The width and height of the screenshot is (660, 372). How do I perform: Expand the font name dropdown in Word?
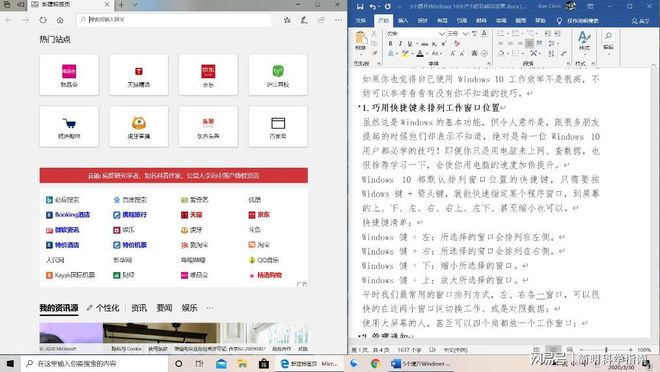pos(442,33)
